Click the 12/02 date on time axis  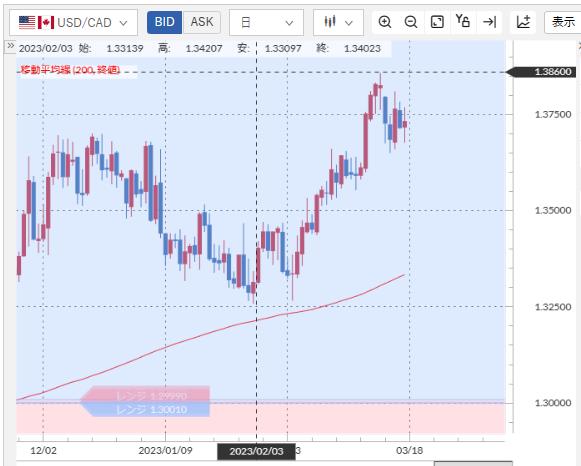(x=43, y=451)
